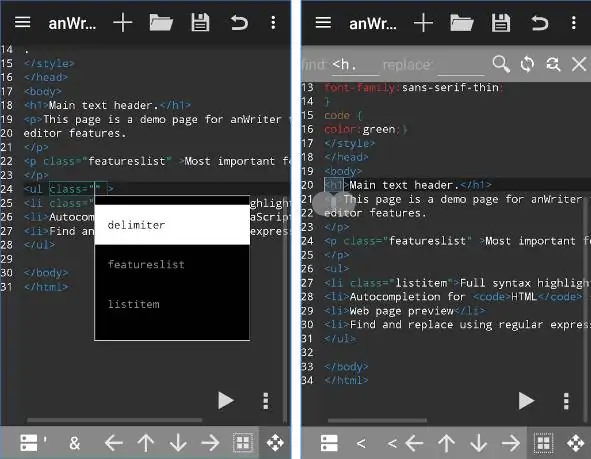
Task: Open more options beside right play button
Action: pos(566,401)
